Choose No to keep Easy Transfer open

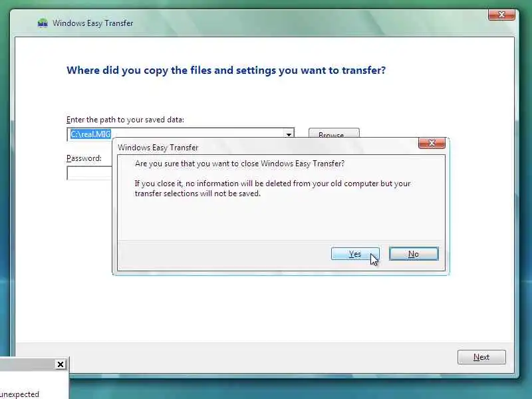[x=414, y=254]
